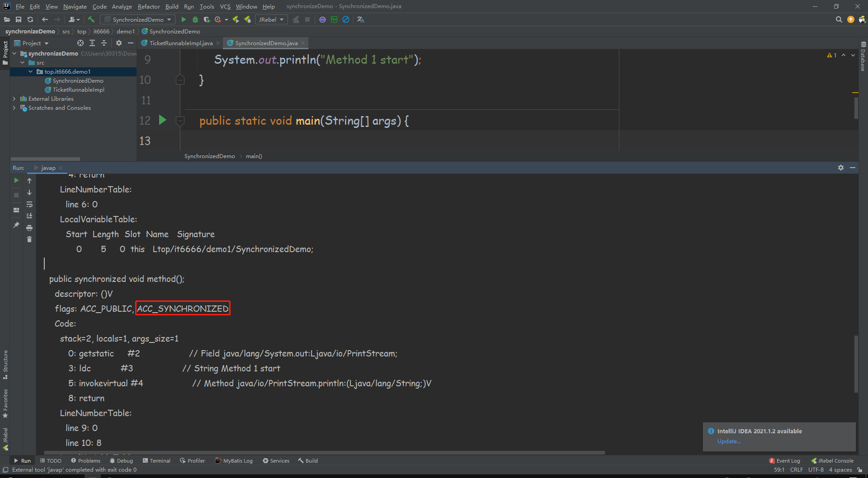Toggle Scroll to End in Run console
Image resolution: width=868 pixels, height=478 pixels.
pyautogui.click(x=29, y=216)
